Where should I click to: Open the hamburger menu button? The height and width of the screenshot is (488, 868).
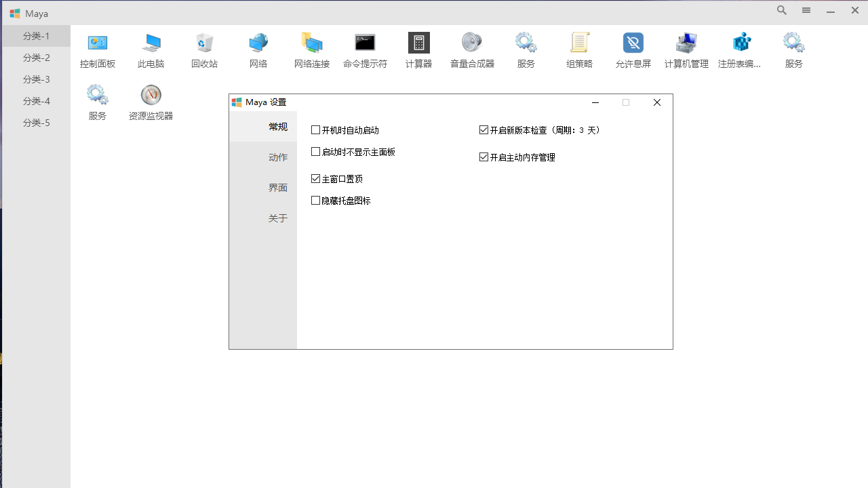click(806, 10)
